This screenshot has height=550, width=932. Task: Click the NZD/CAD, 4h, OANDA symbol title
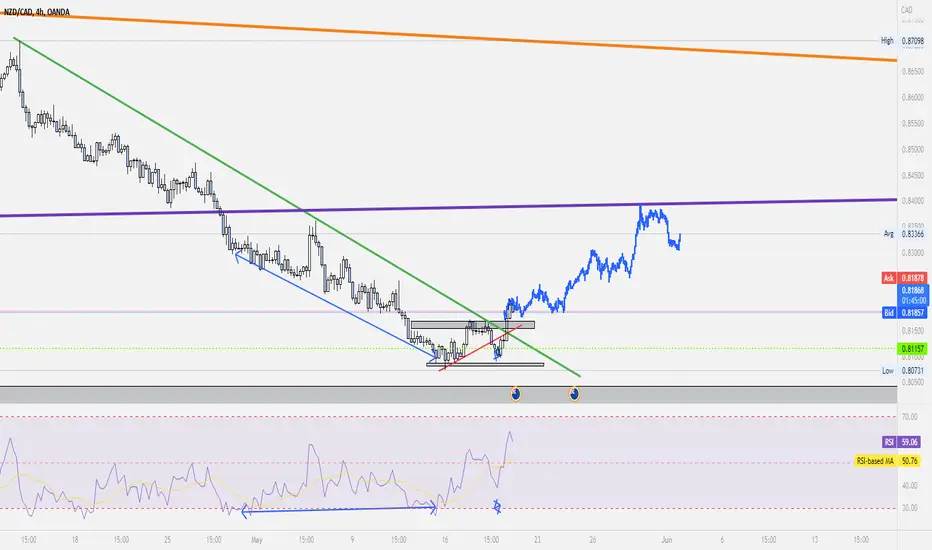coord(37,12)
